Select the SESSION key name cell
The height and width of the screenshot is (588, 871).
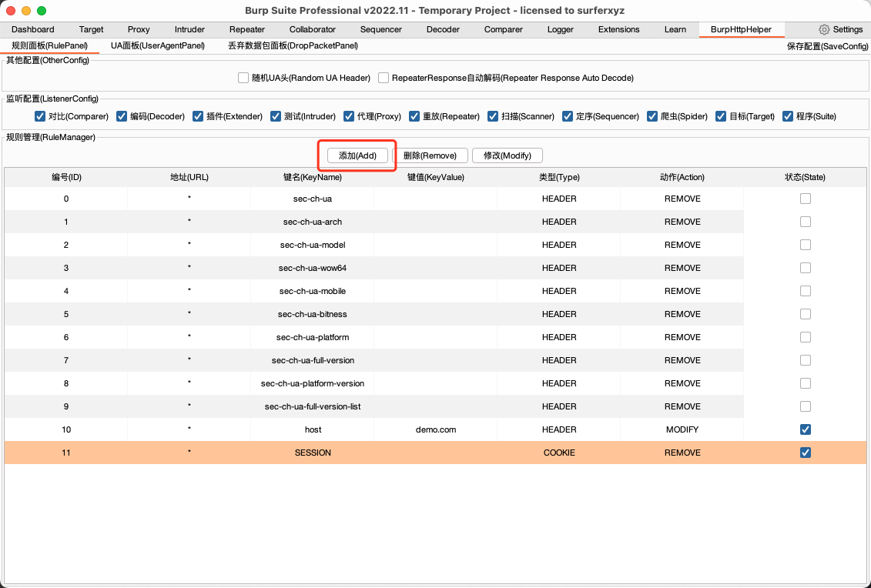[x=313, y=453]
